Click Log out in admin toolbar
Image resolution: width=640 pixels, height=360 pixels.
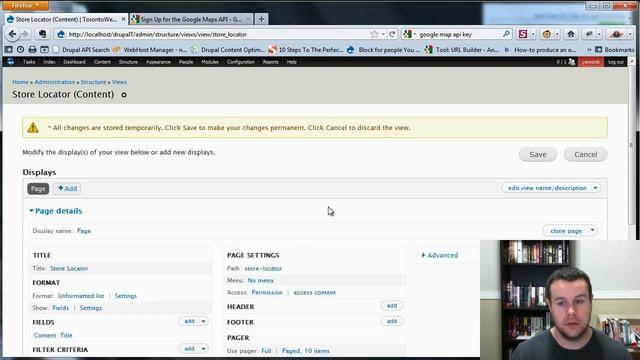point(616,62)
